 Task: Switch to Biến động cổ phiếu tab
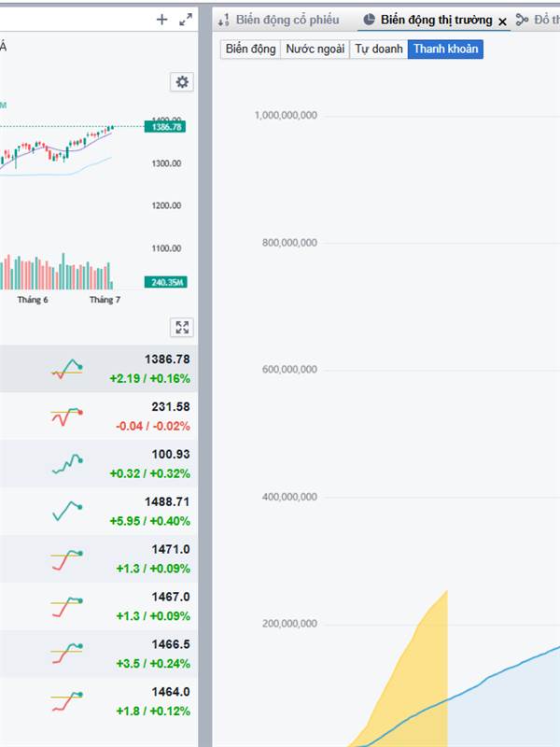point(287,20)
